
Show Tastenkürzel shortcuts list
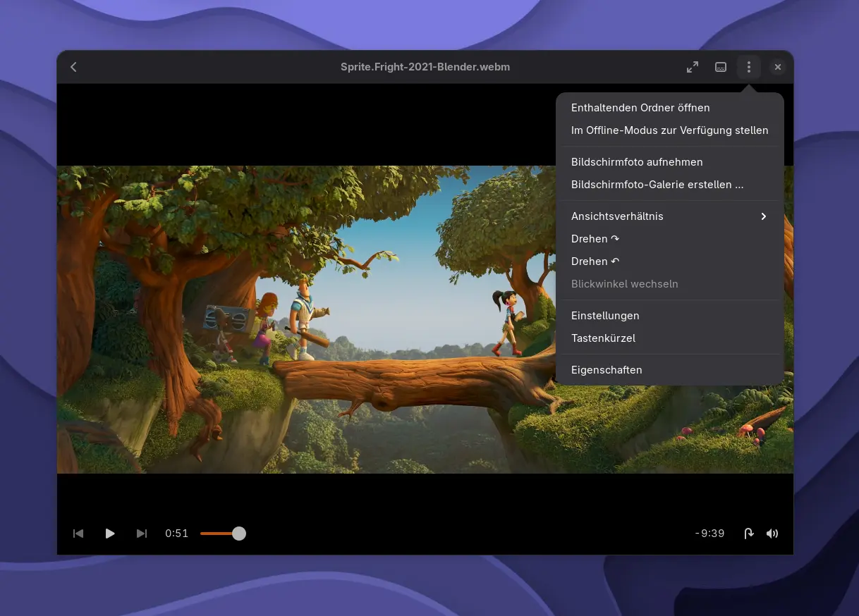(603, 338)
